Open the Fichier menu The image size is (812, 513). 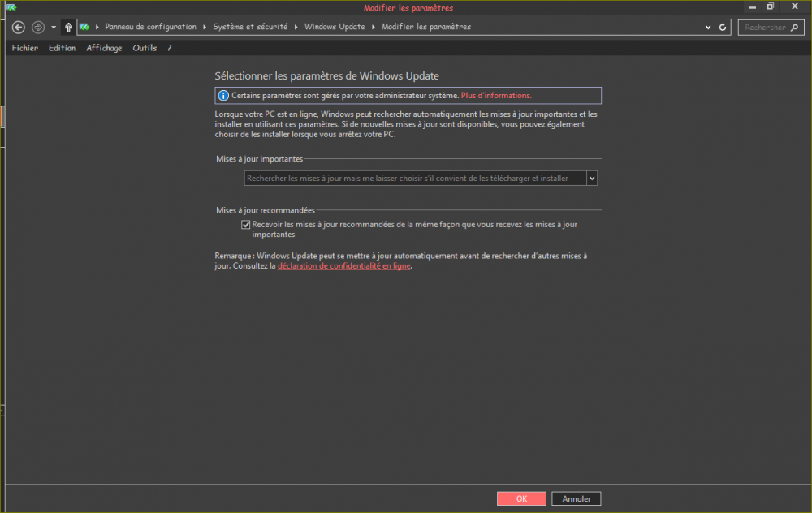[x=24, y=48]
